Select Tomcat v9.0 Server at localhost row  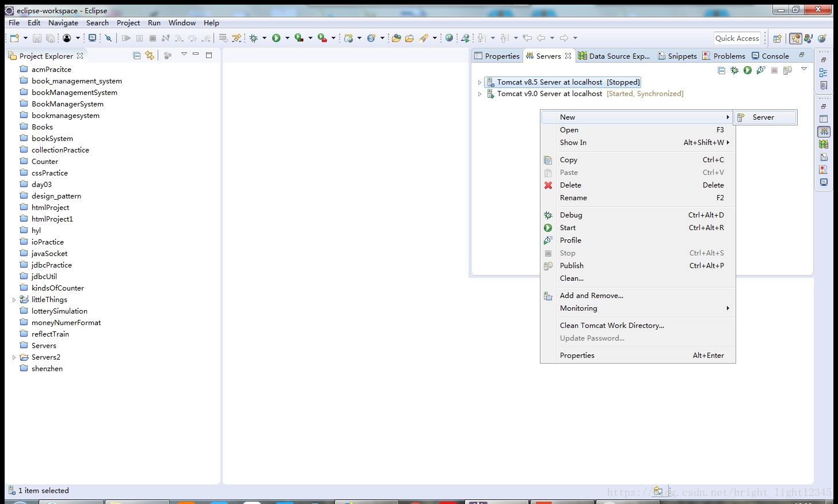[585, 94]
